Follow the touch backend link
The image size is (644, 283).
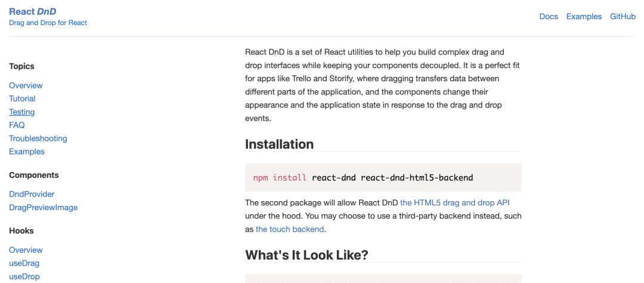(x=290, y=229)
